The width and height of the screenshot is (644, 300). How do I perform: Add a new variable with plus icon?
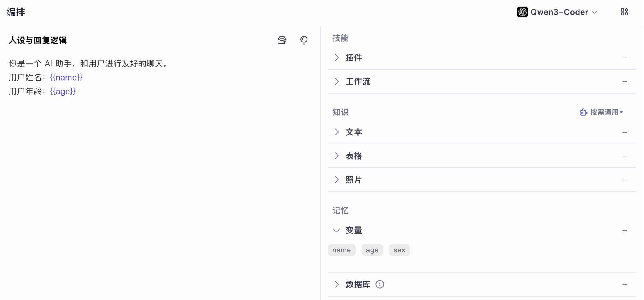625,231
